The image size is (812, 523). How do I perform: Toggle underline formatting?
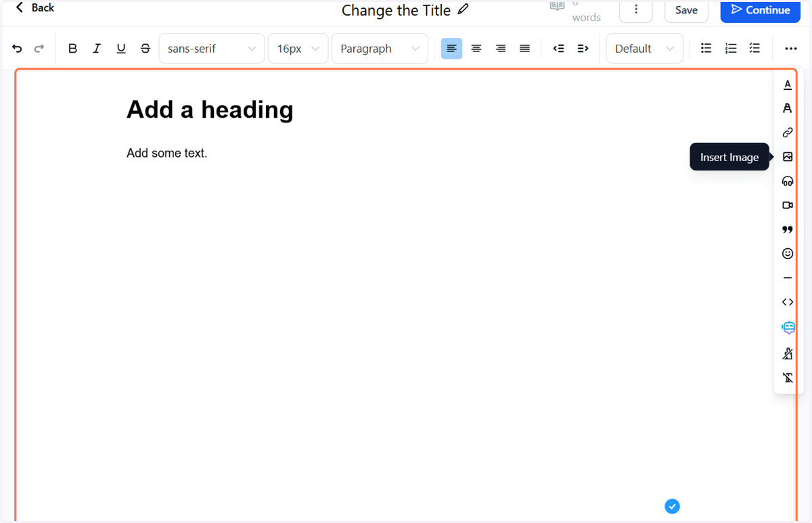pos(121,49)
